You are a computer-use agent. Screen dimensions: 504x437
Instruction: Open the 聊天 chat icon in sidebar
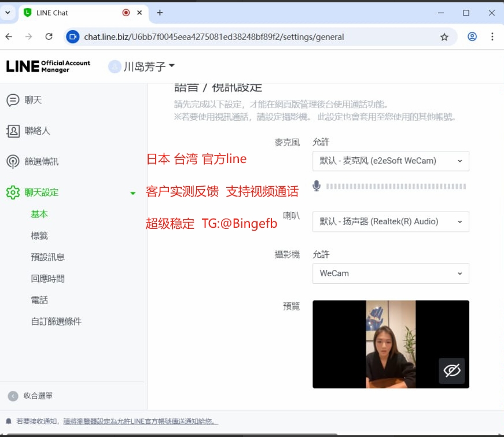(13, 101)
